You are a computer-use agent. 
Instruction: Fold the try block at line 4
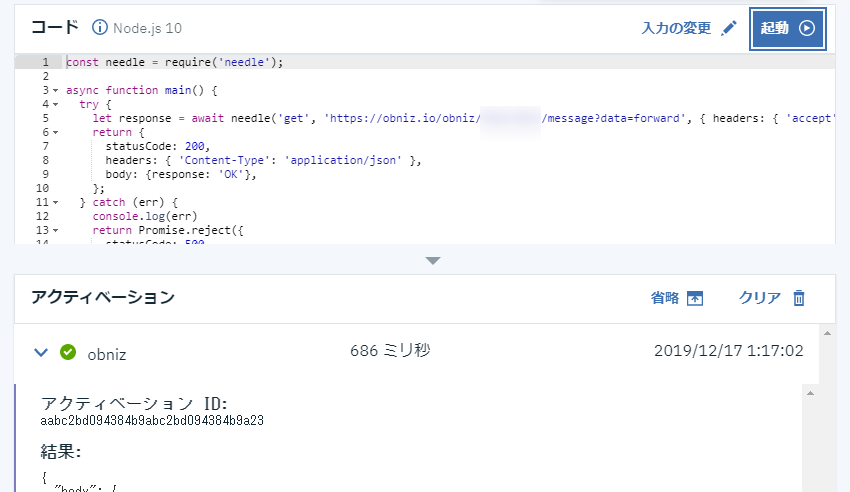(x=55, y=104)
